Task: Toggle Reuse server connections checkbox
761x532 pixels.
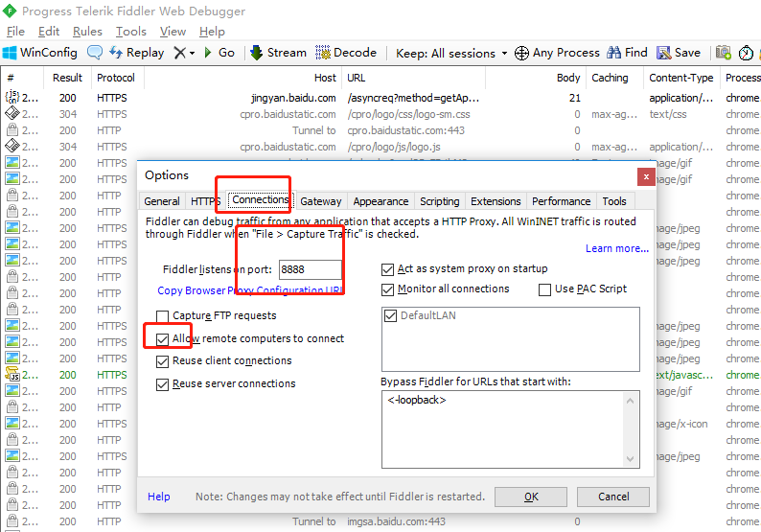Action: coord(163,384)
